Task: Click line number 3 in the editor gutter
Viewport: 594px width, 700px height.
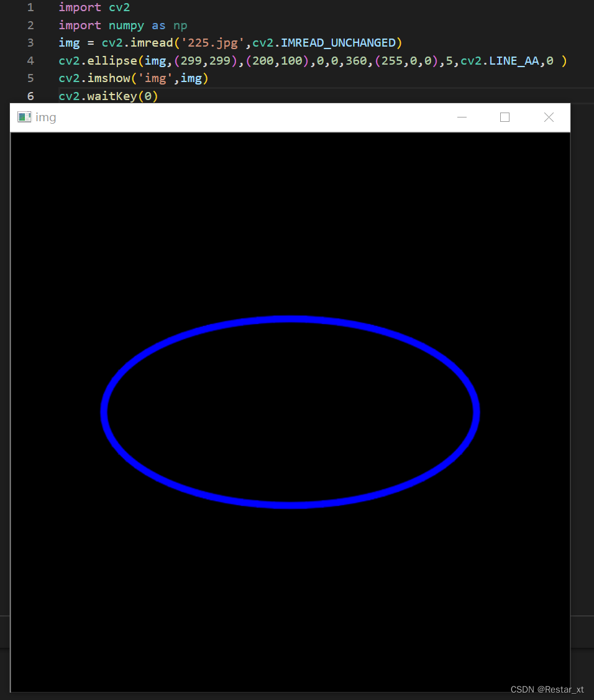Action: click(x=30, y=43)
